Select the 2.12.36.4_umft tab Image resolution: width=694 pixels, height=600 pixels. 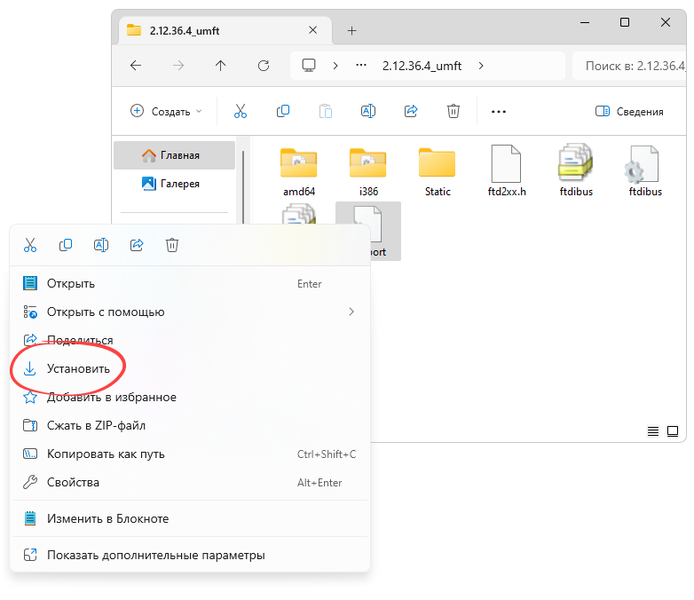225,31
